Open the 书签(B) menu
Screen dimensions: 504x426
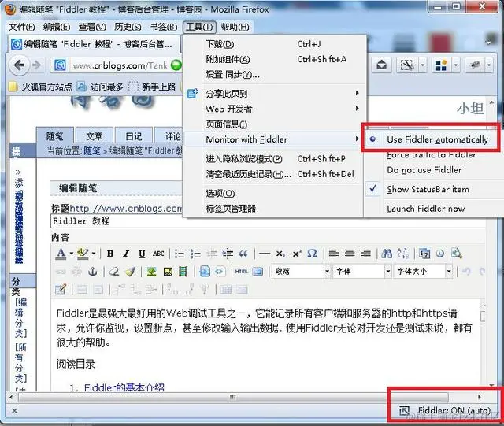164,27
